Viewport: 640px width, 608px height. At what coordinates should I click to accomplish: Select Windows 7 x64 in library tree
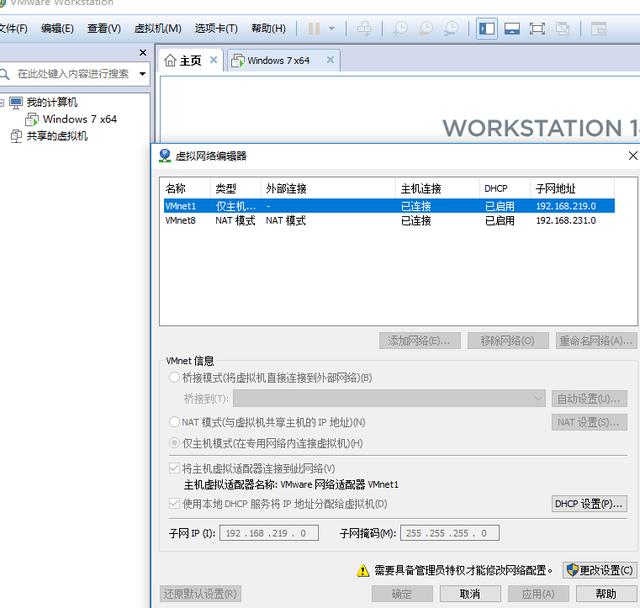point(80,119)
